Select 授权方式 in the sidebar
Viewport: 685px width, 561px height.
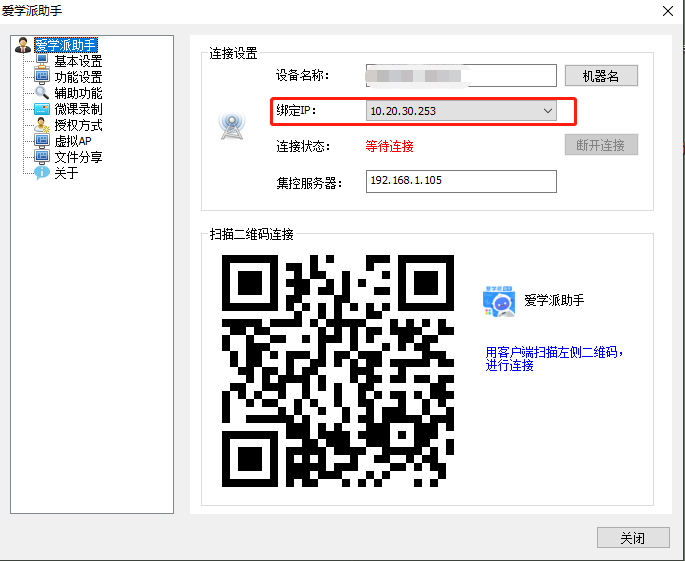click(78, 125)
